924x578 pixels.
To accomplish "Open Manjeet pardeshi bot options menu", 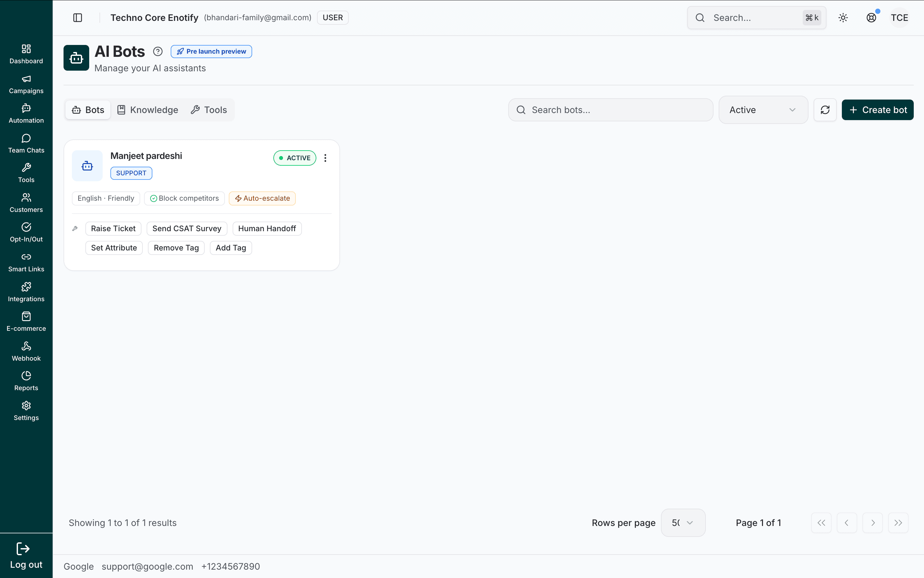I will 325,158.
